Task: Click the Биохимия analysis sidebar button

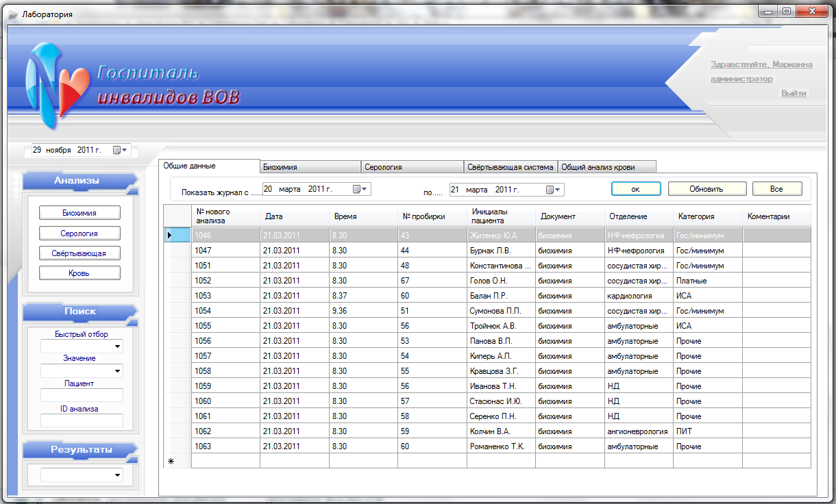Action: pos(79,213)
